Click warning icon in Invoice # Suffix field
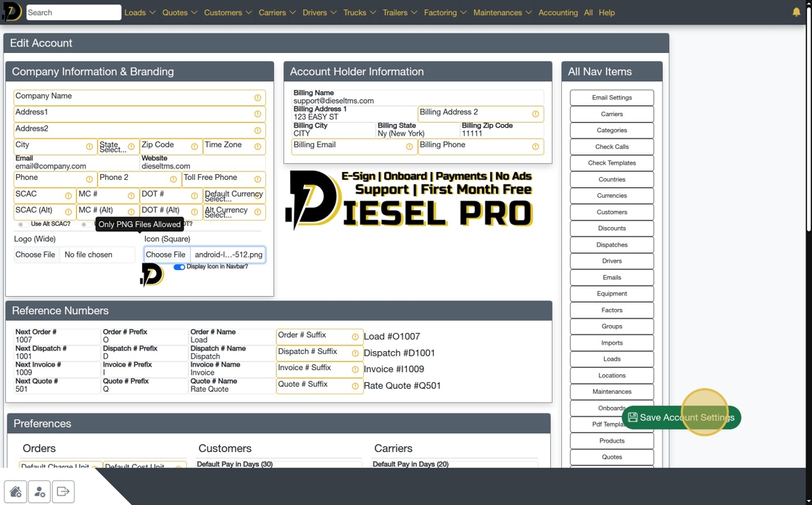 [x=355, y=369]
